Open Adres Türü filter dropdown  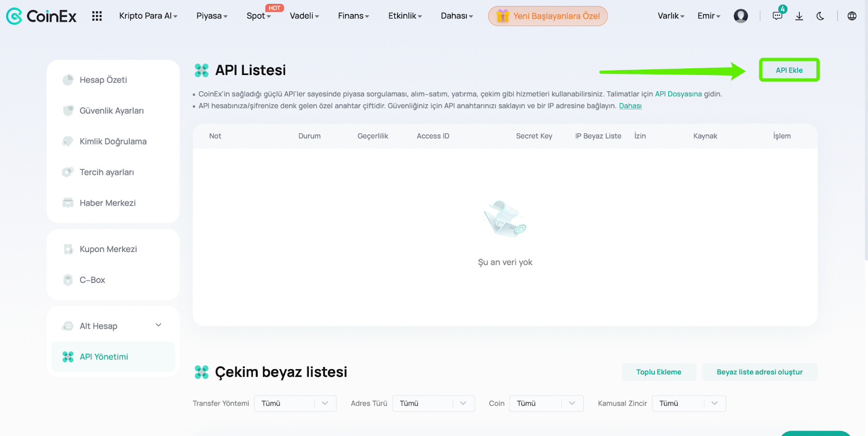pos(433,403)
